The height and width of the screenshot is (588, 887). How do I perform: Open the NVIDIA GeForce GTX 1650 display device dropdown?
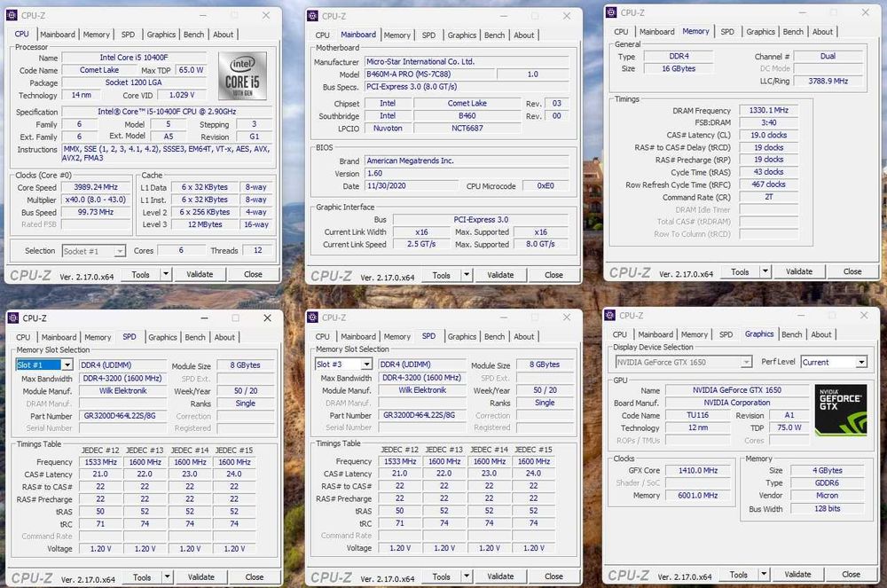pos(747,362)
